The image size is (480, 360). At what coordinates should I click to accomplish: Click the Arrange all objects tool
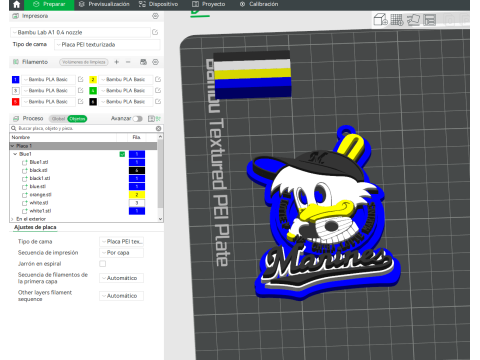(x=430, y=20)
